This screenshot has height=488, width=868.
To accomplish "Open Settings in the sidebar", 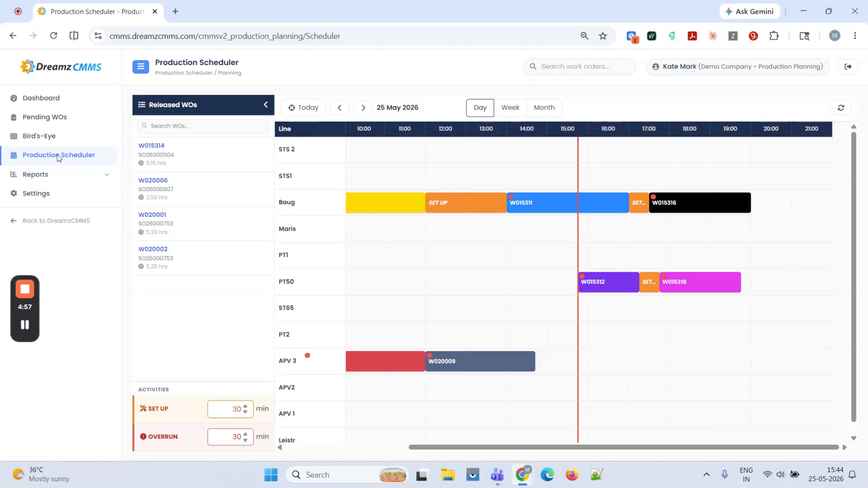I will coord(36,193).
